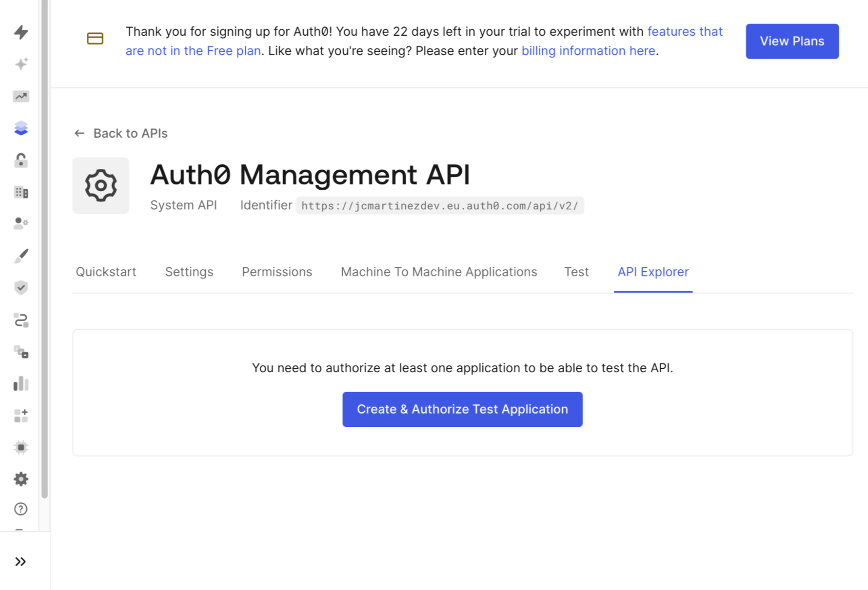
Task: Open the billing information here link
Action: point(588,50)
